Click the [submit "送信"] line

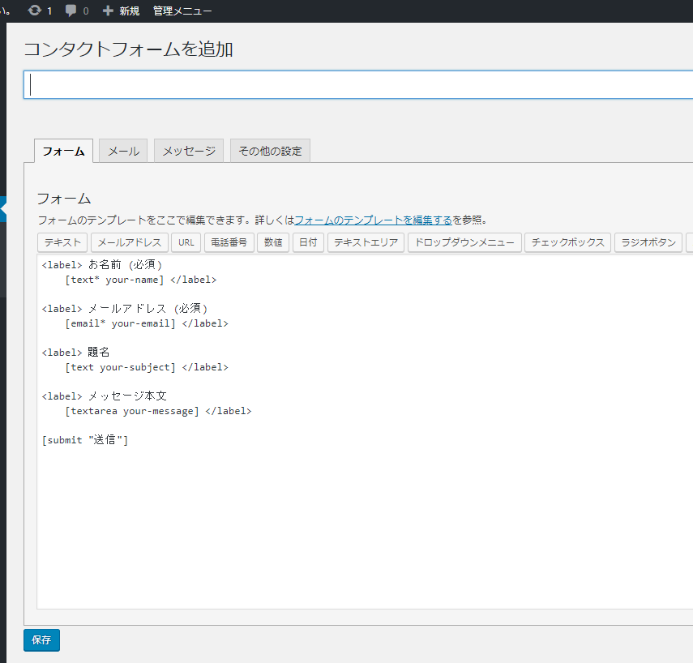[x=85, y=440]
